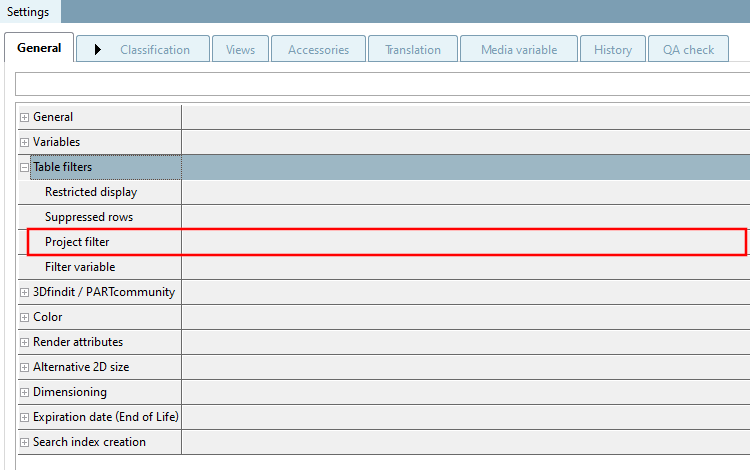The image size is (750, 470).
Task: Expand the Dimensioning group
Action: click(x=24, y=392)
